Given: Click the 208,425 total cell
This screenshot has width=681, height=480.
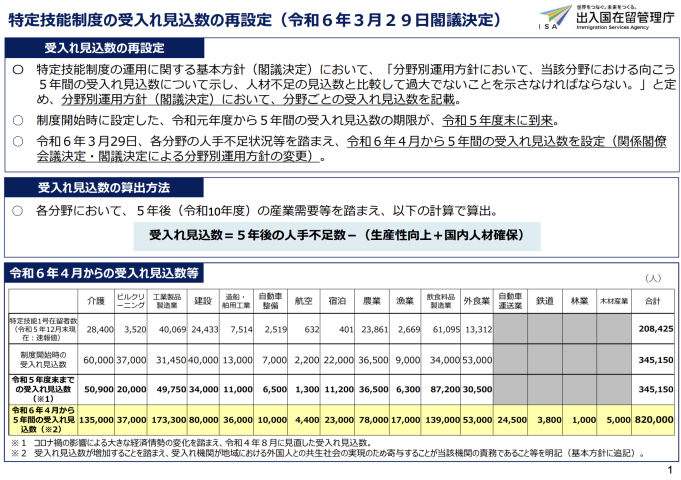Looking at the screenshot, I should coord(652,328).
